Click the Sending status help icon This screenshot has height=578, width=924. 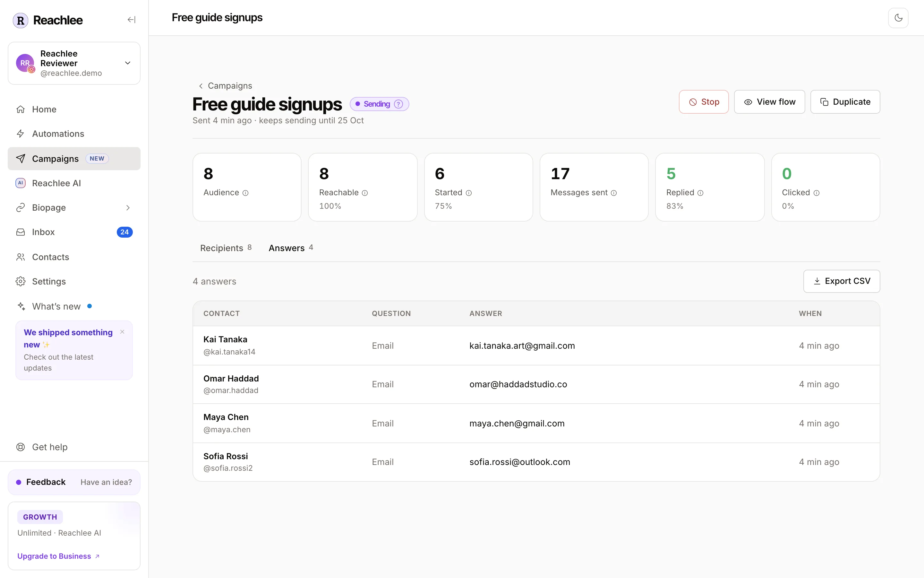tap(398, 104)
